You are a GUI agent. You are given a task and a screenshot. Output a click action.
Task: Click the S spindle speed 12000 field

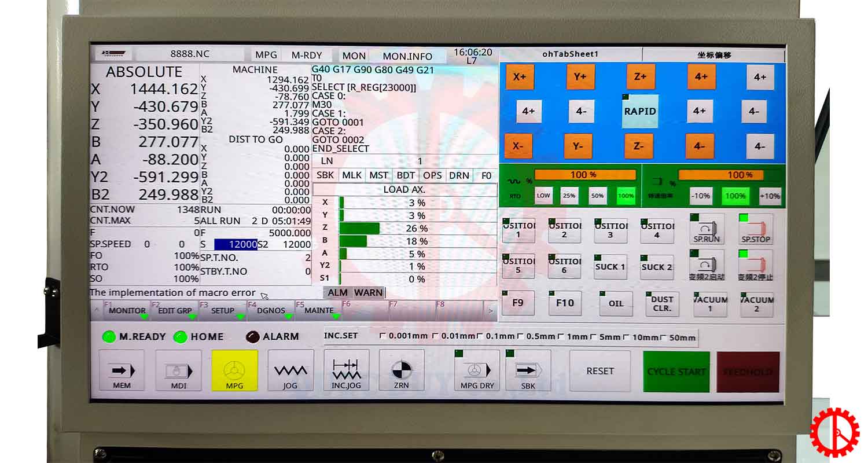(x=236, y=245)
